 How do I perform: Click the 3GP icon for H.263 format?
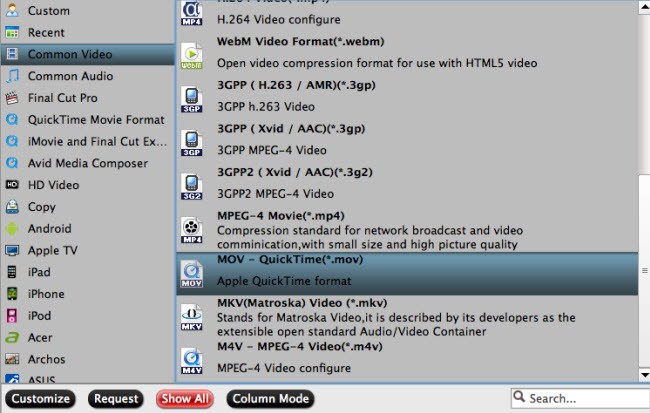[x=192, y=100]
